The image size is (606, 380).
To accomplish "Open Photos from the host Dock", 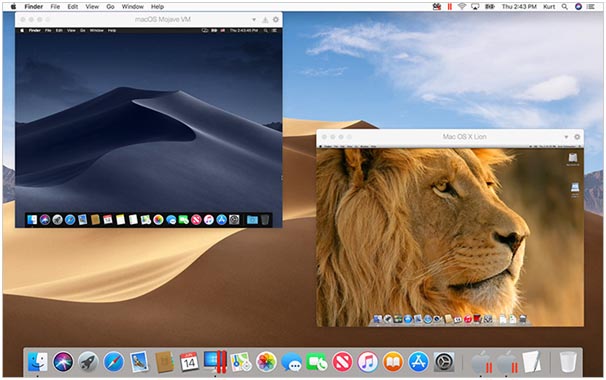I will tap(266, 362).
